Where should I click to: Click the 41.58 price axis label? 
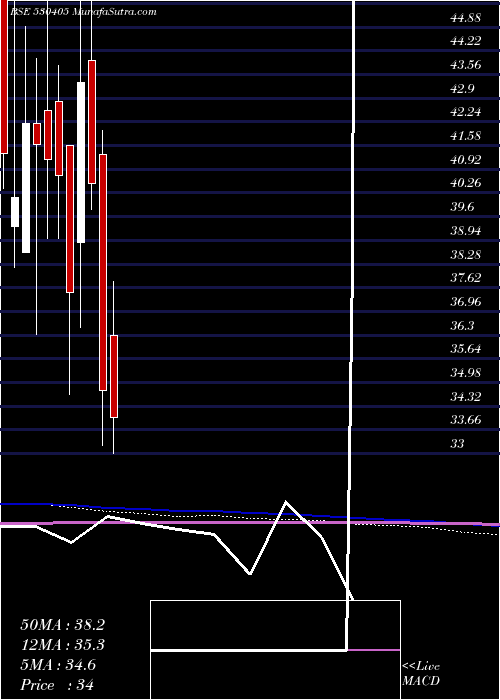(466, 136)
